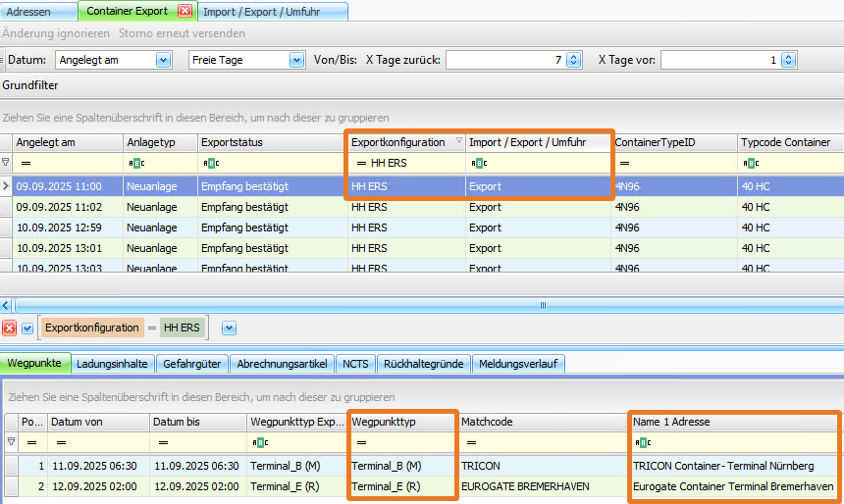Click 'Änderung ignorieren' button
This screenshot has height=504, width=844.
56,33
